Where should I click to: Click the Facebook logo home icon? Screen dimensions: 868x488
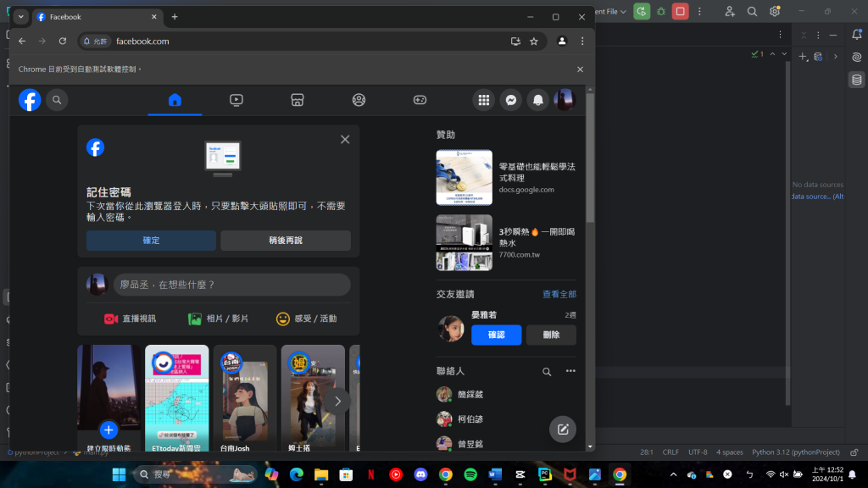click(x=30, y=100)
